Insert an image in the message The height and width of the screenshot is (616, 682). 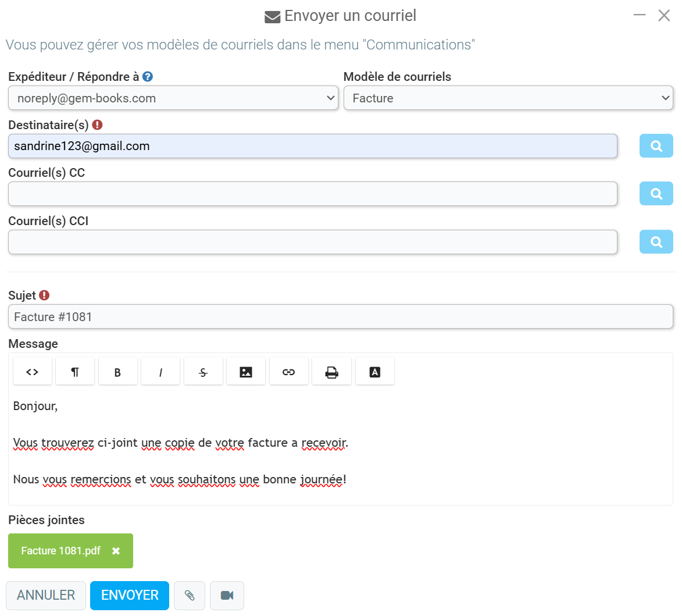click(246, 372)
